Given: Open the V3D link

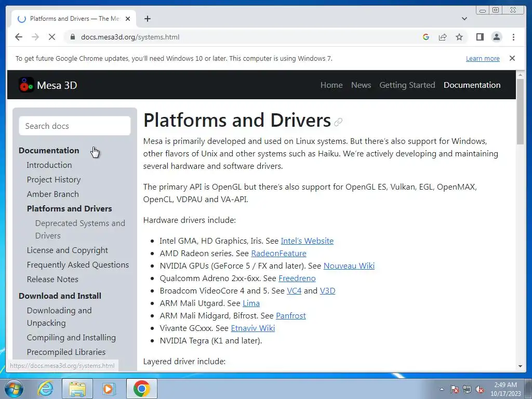Looking at the screenshot, I should point(327,291).
